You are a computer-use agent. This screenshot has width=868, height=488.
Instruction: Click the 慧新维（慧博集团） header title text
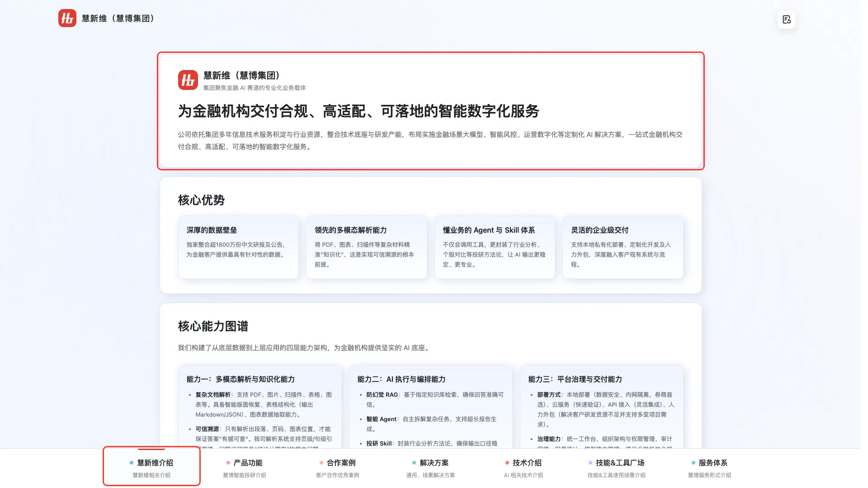tap(118, 19)
